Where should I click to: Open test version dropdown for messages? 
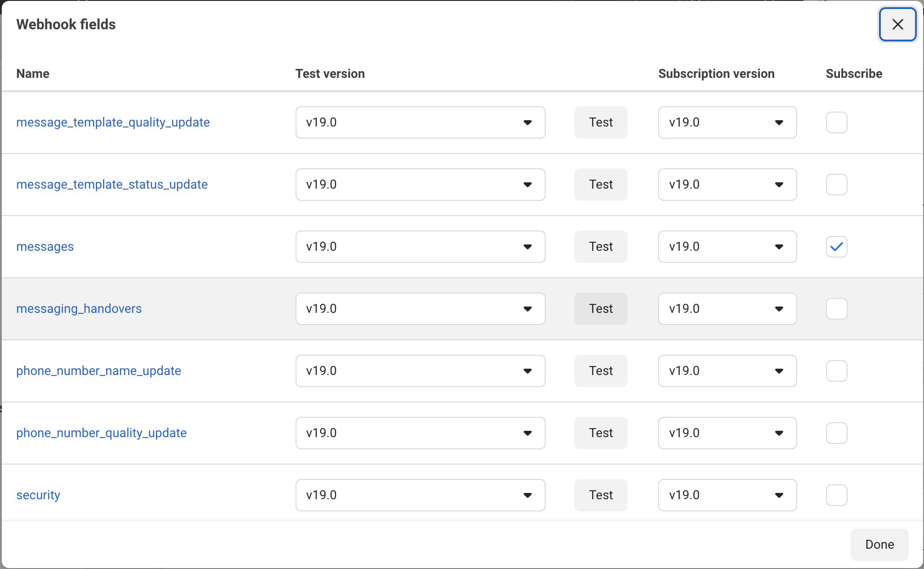[420, 247]
